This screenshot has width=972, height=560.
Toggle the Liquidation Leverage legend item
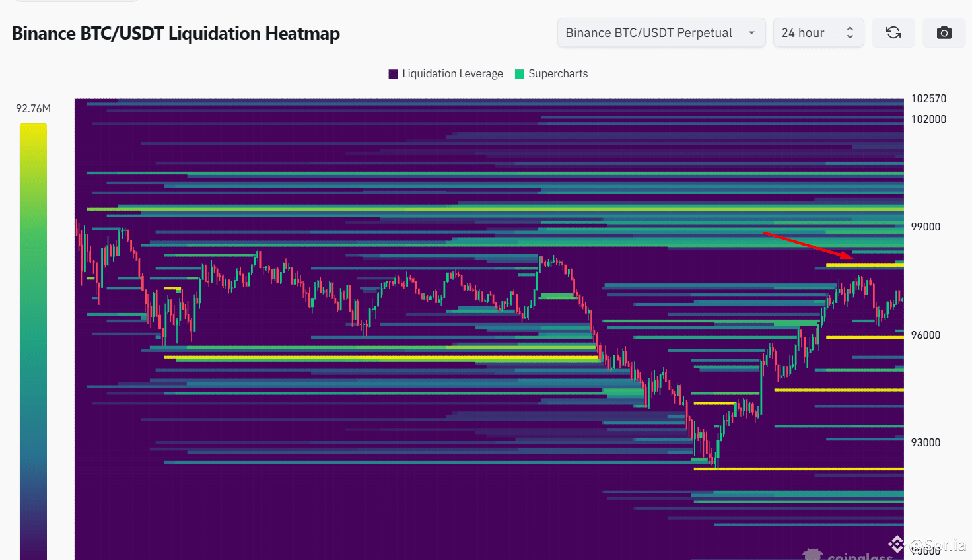point(446,73)
